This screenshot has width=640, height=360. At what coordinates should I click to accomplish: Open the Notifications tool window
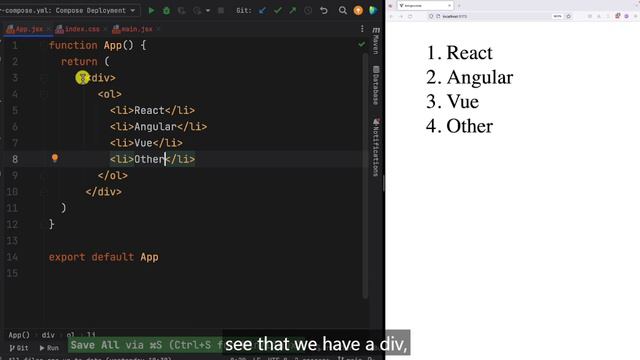tap(376, 147)
